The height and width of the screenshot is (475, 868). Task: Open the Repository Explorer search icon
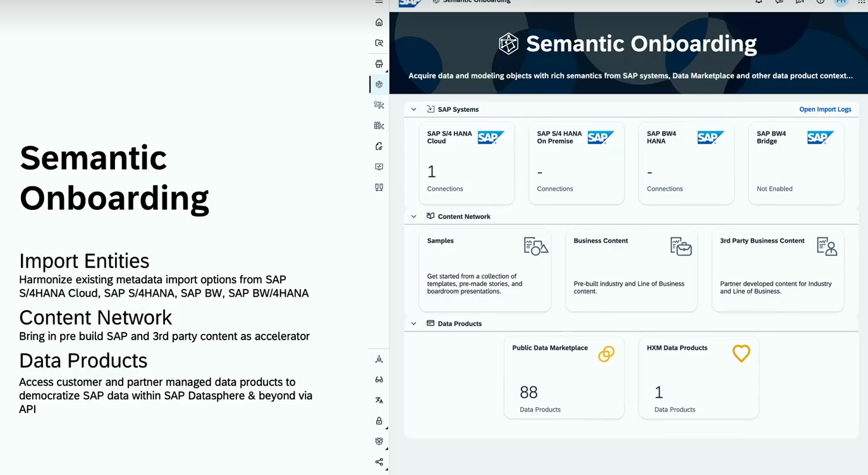[379, 42]
